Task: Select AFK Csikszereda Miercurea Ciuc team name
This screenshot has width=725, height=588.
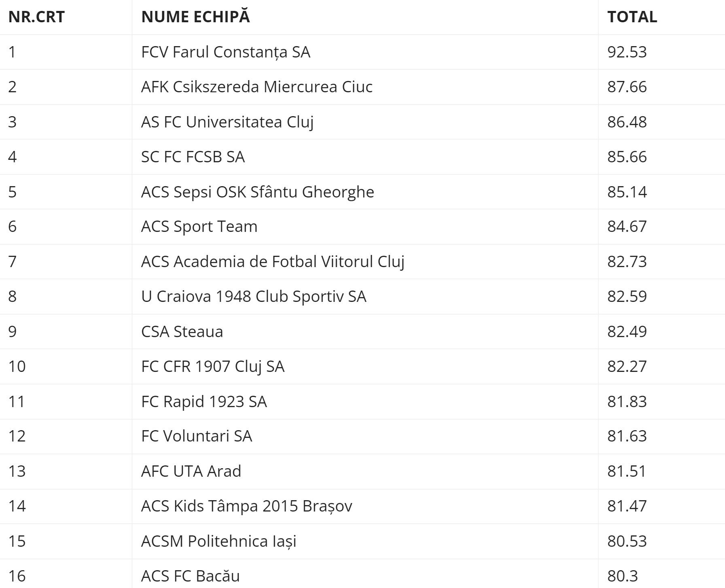Action: 257,87
